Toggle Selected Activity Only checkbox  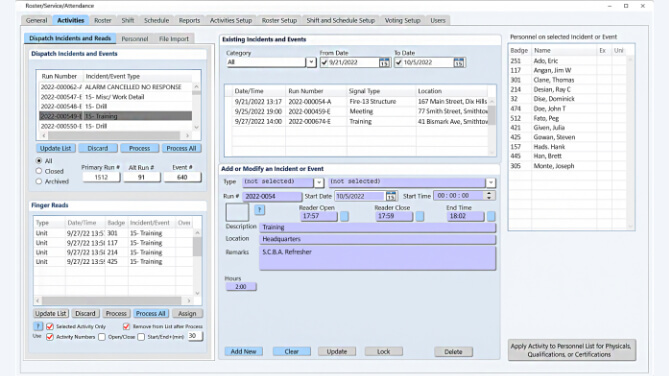tap(50, 326)
